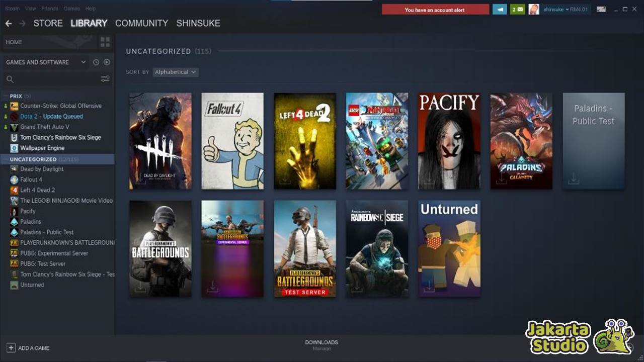Open the Sort By Alphabetical dropdown

176,72
